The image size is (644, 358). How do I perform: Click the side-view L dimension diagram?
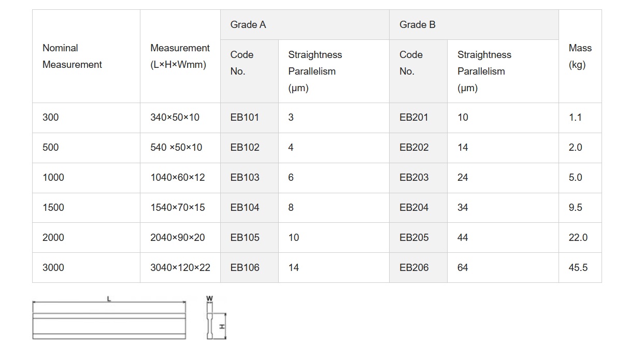109,319
